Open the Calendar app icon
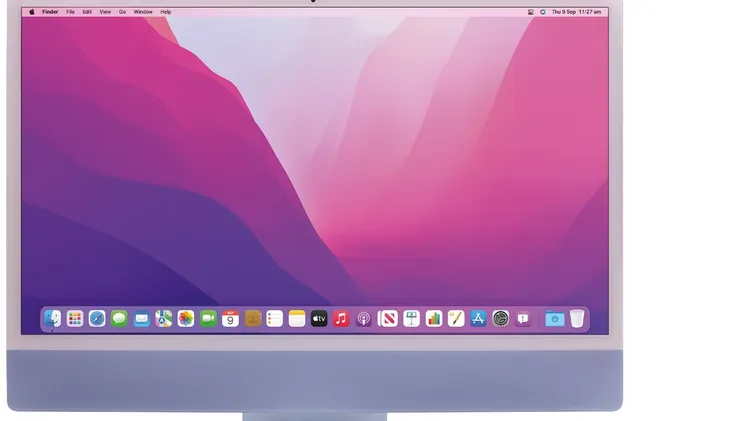The image size is (750, 421). pos(230,318)
